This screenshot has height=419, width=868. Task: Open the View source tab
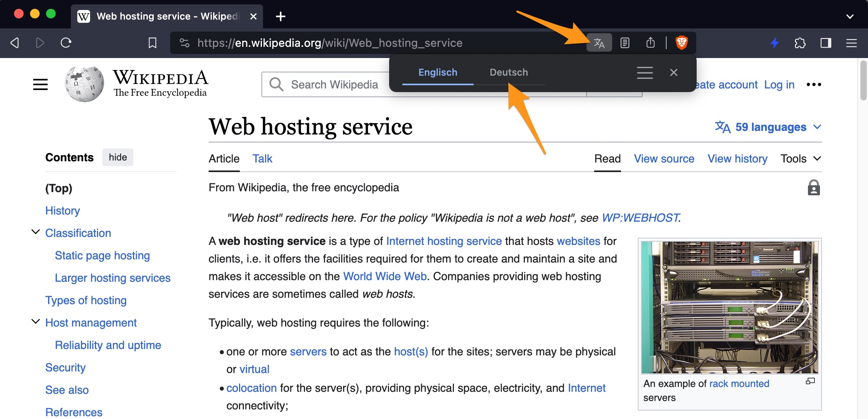coord(664,159)
